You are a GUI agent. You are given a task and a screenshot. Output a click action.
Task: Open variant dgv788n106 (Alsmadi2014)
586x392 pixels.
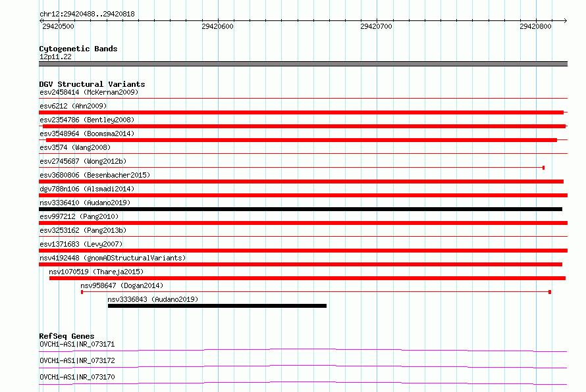point(87,189)
